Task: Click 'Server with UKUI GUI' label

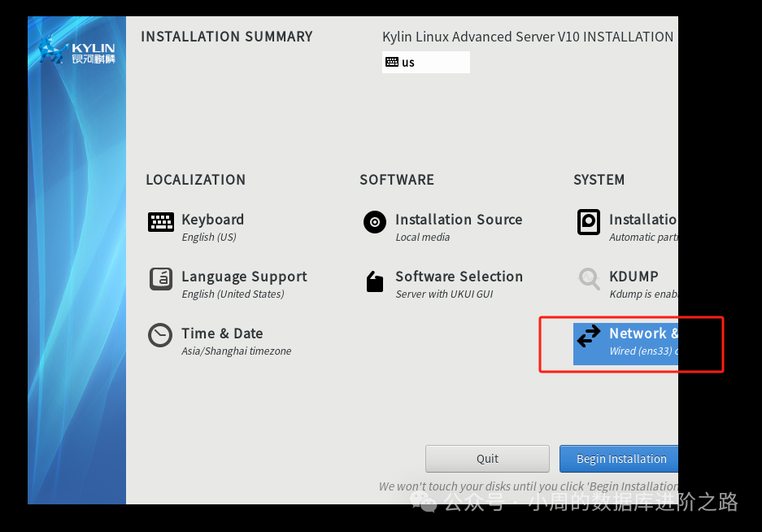Action: click(x=446, y=294)
